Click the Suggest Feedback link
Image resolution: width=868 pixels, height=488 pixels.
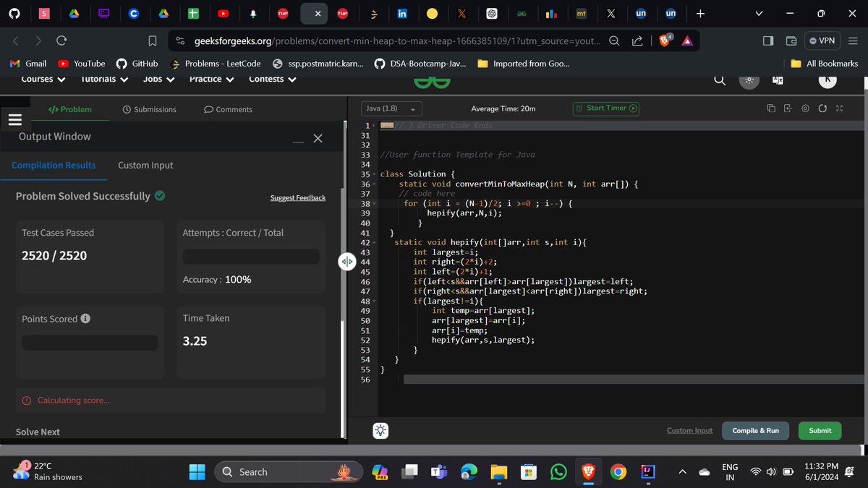pos(298,197)
